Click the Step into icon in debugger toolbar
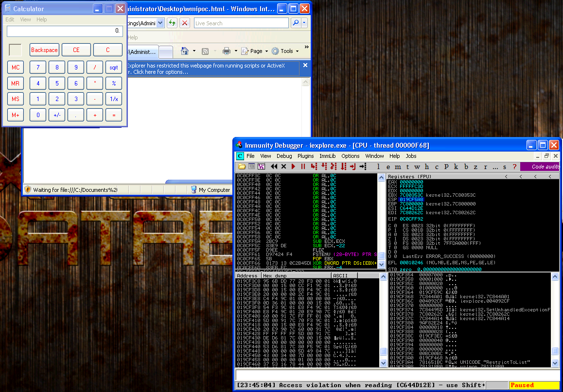 click(314, 167)
